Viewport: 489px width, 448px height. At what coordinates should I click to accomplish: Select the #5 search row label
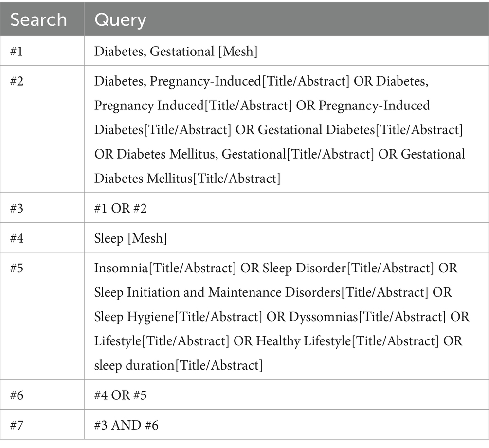[17, 269]
